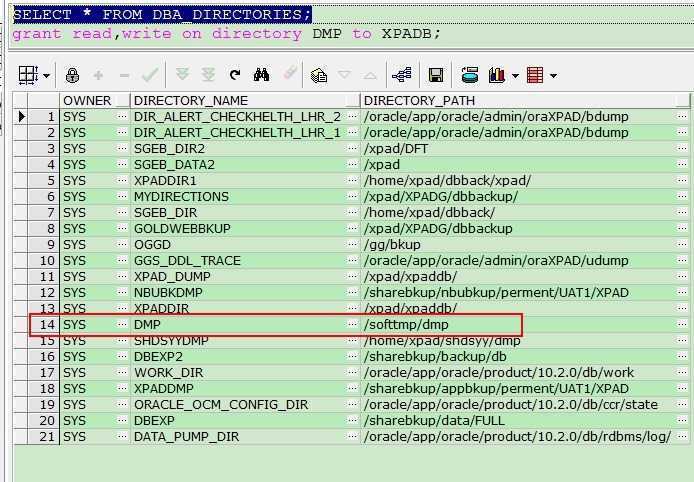Select row number 14 in the grid
Image resolution: width=694 pixels, height=482 pixels.
43,325
